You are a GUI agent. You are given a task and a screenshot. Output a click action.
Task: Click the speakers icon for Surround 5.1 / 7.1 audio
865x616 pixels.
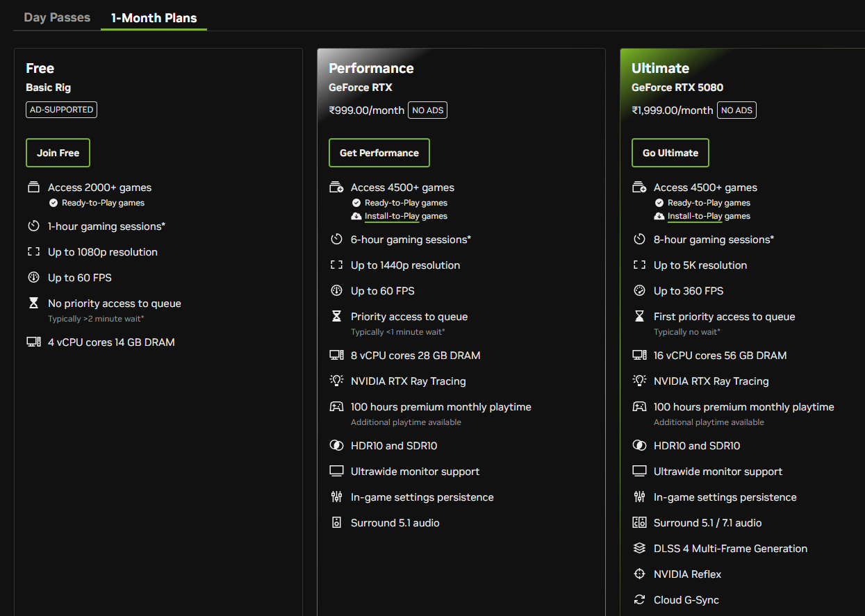(x=639, y=523)
